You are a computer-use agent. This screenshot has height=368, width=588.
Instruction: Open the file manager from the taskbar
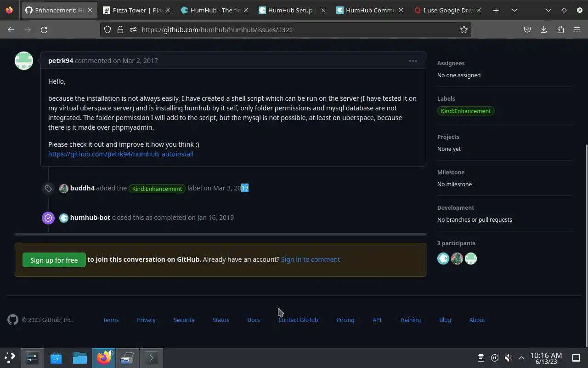(x=80, y=357)
